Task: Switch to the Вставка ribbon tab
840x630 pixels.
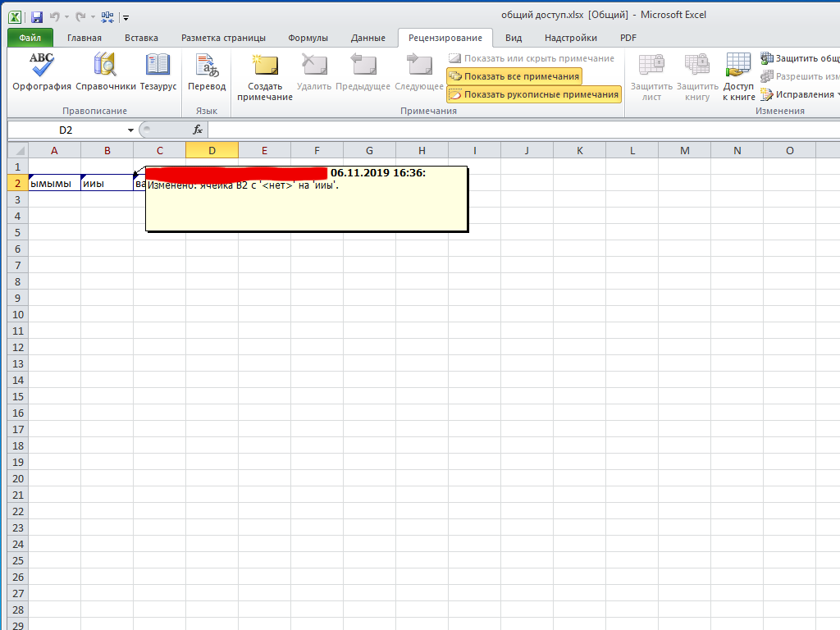Action: tap(141, 38)
